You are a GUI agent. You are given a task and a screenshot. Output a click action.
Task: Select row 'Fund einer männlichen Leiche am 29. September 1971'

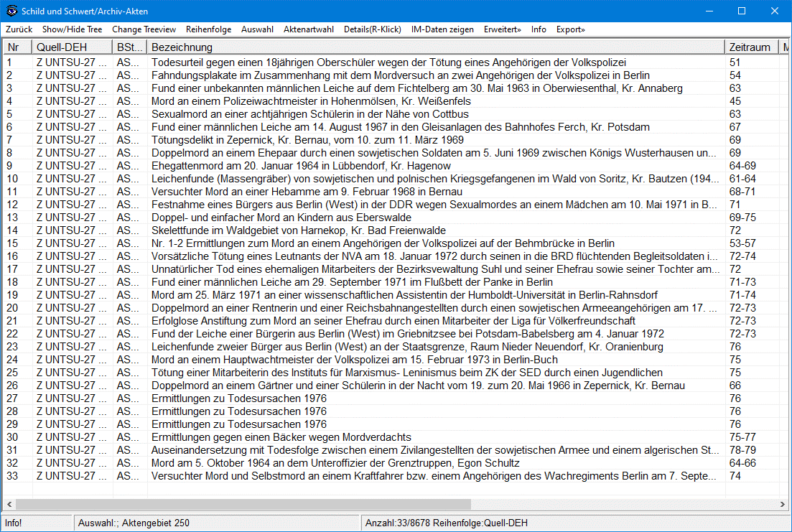pyautogui.click(x=395, y=282)
